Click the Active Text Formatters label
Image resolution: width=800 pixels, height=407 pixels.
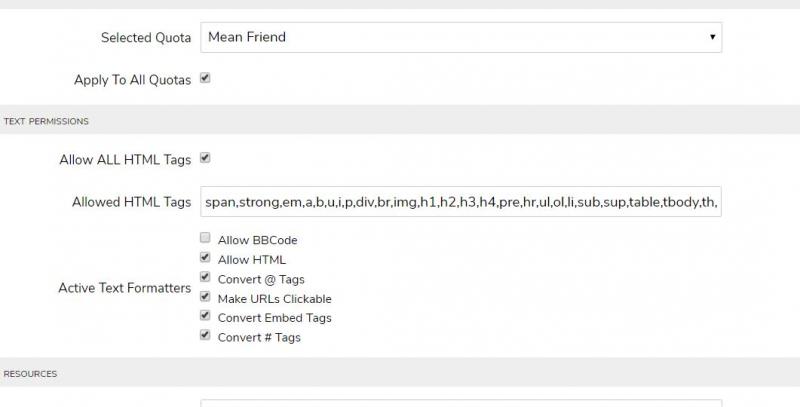124,288
